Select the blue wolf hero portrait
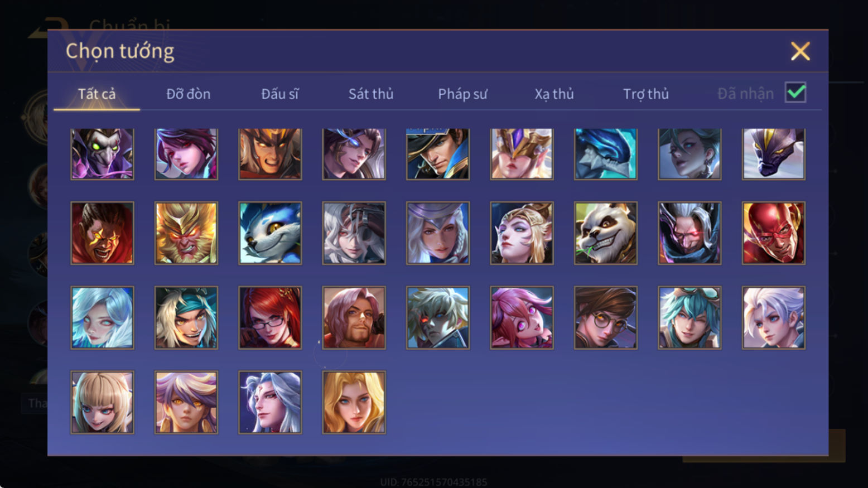The width and height of the screenshot is (868, 488). click(x=270, y=233)
